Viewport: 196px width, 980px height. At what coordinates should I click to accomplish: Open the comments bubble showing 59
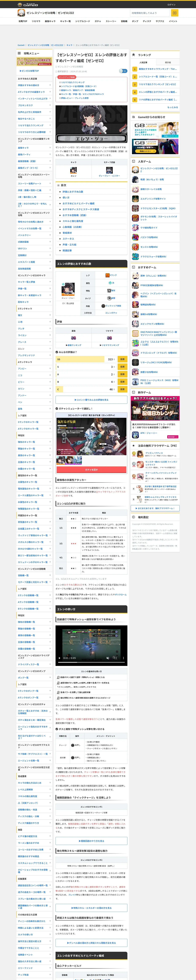point(123,71)
